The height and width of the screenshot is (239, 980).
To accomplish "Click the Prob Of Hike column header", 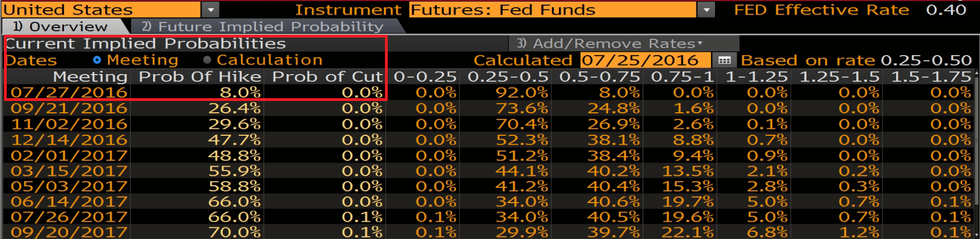I will point(199,76).
